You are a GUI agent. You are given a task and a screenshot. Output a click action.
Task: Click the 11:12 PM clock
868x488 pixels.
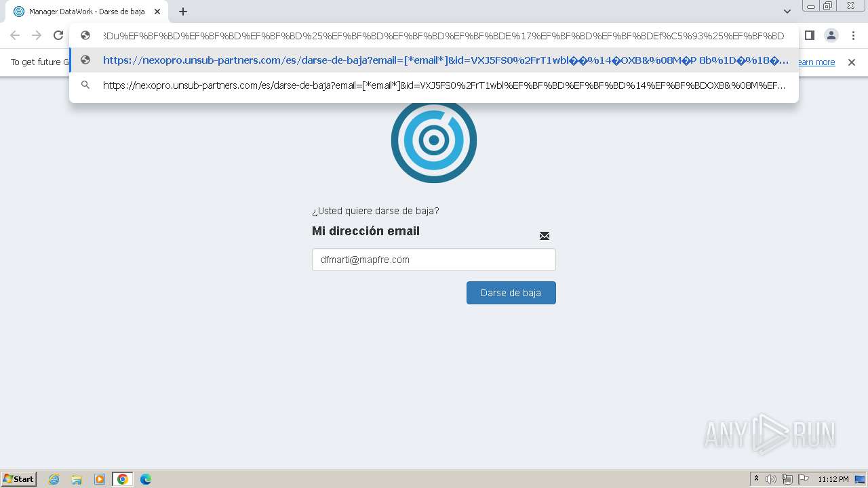pyautogui.click(x=833, y=479)
